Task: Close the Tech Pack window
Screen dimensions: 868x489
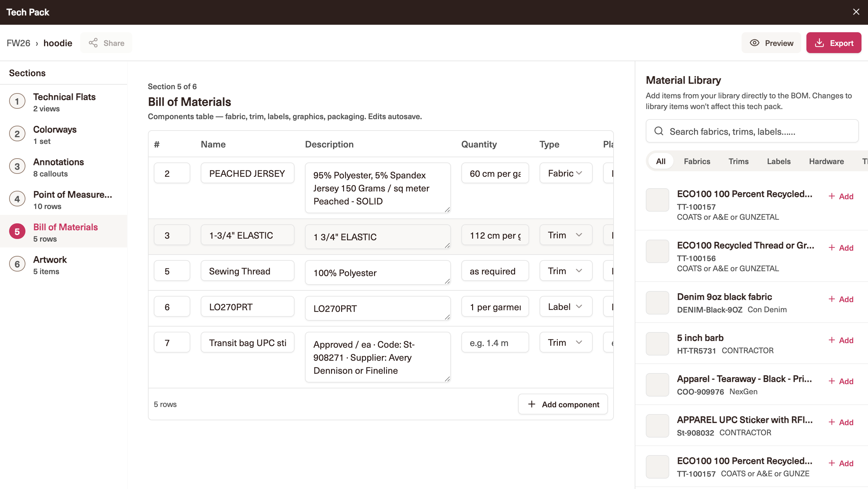Action: coord(856,12)
